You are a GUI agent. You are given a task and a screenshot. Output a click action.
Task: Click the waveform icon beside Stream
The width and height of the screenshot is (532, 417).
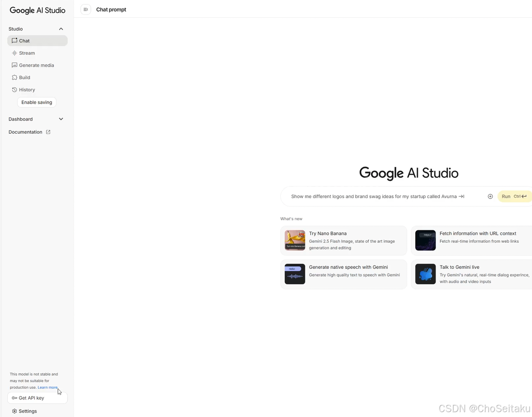click(15, 53)
